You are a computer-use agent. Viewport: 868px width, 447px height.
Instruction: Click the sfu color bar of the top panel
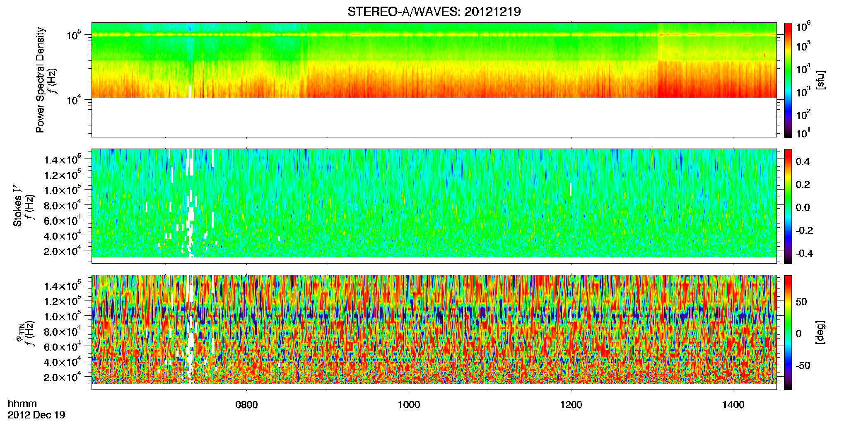click(788, 80)
